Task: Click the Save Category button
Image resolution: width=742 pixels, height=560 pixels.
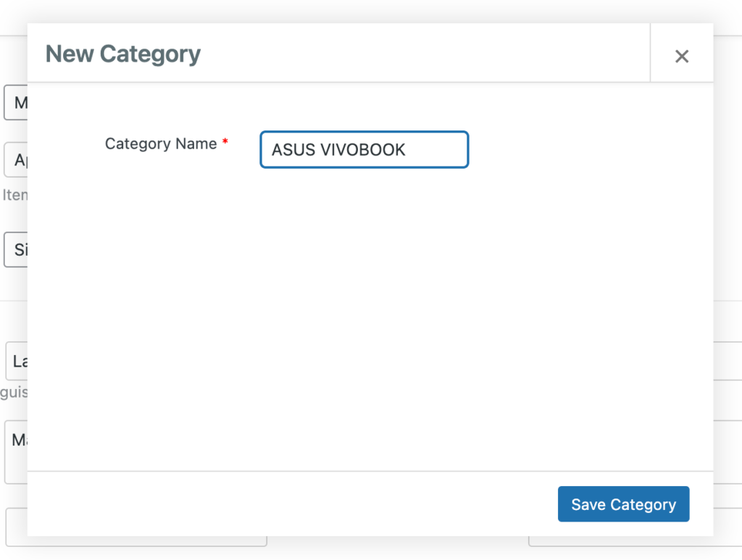Action: click(623, 503)
